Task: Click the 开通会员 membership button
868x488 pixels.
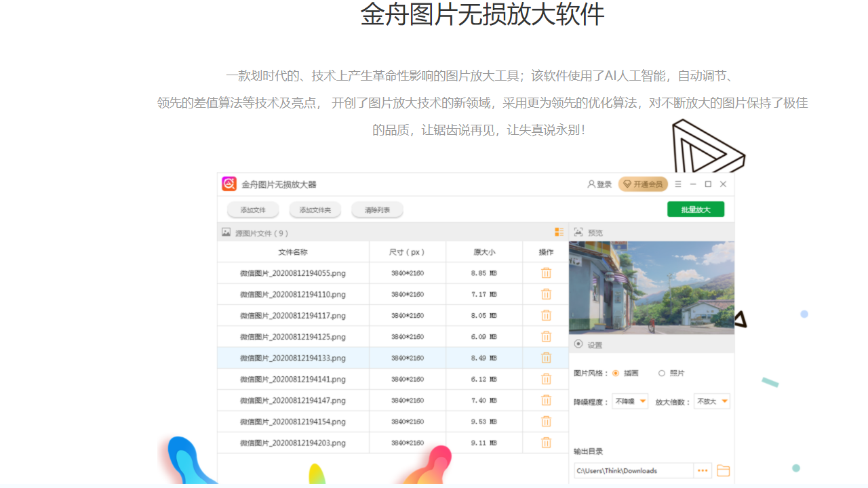Action: [x=642, y=184]
